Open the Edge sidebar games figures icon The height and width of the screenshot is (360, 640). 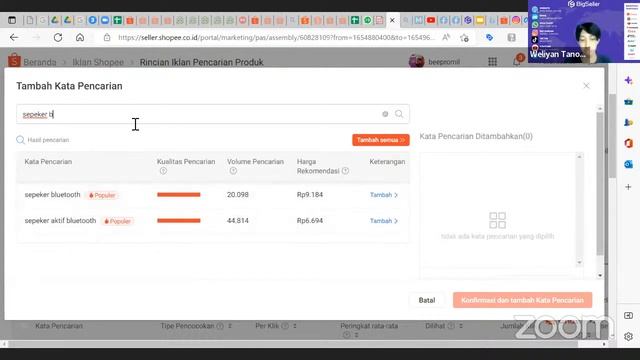629,122
